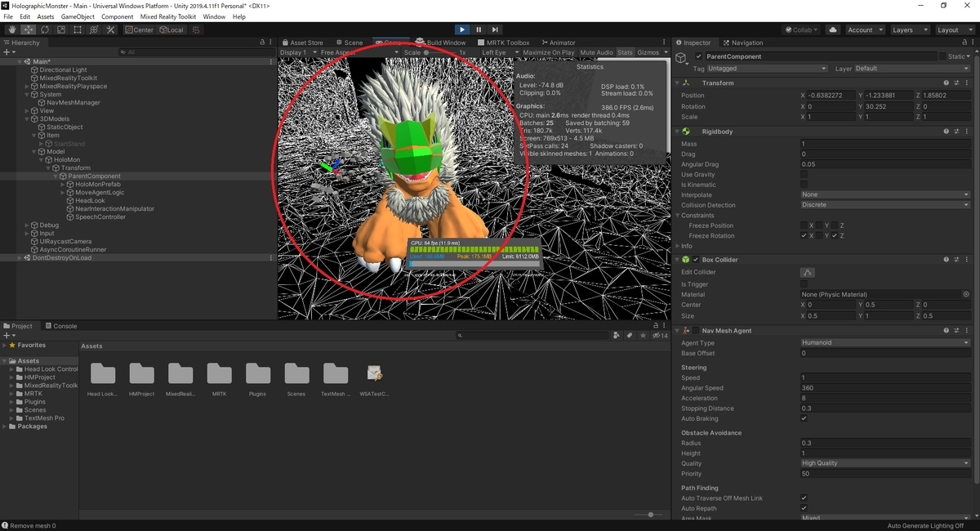Viewport: 980px width, 531px height.
Task: Open Interpolate dropdown
Action: (x=885, y=195)
